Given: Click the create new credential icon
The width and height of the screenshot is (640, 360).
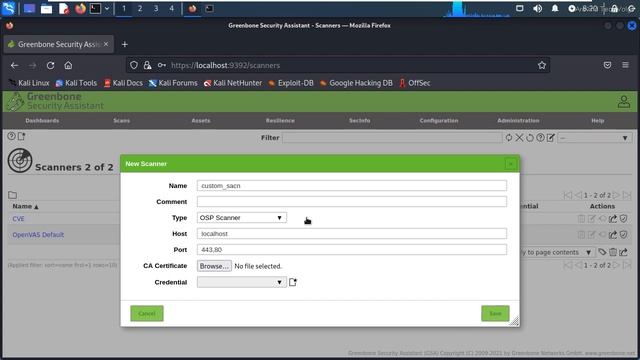Looking at the screenshot, I should pos(293,282).
